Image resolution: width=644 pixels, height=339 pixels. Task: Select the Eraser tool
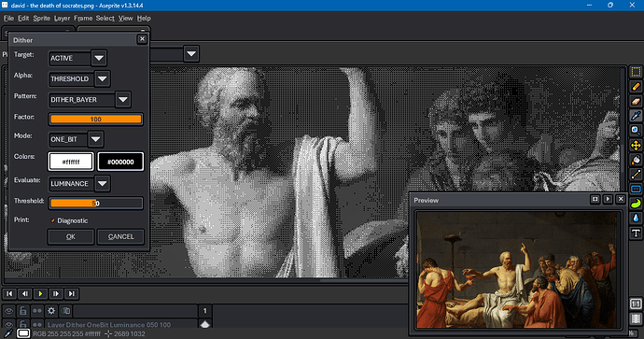click(636, 101)
